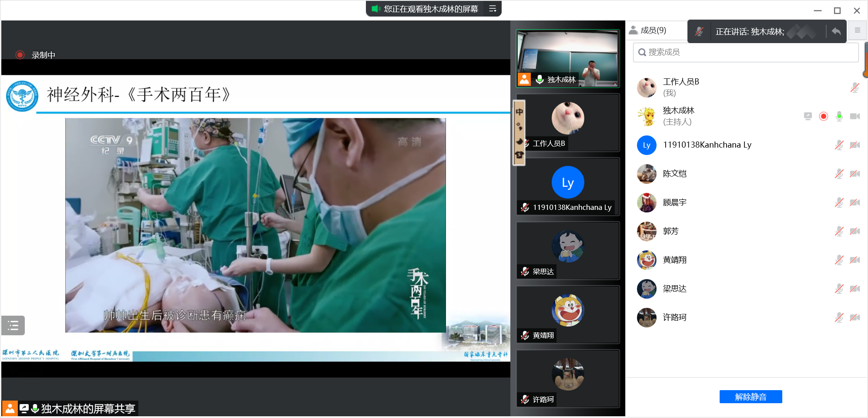Open the members panel hamburger menu

click(x=857, y=30)
